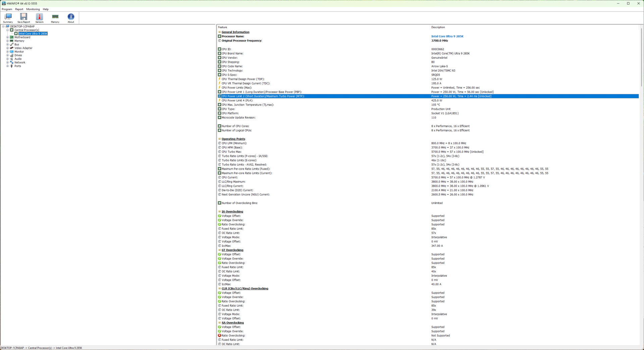Click the Drives icon in tree

[x=12, y=55]
